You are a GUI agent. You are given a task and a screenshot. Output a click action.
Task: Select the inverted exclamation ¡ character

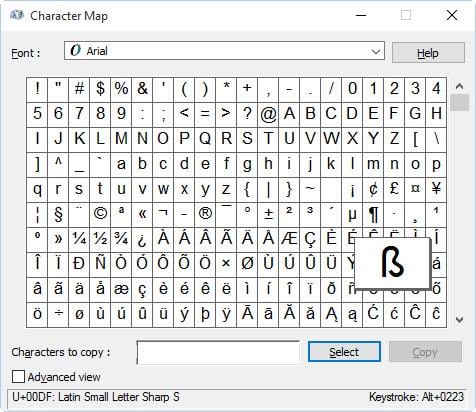[352, 189]
